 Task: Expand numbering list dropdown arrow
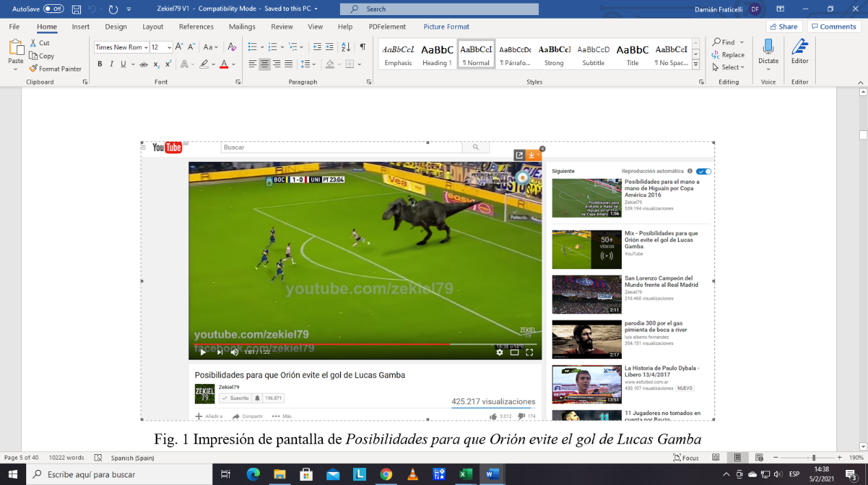[x=282, y=47]
